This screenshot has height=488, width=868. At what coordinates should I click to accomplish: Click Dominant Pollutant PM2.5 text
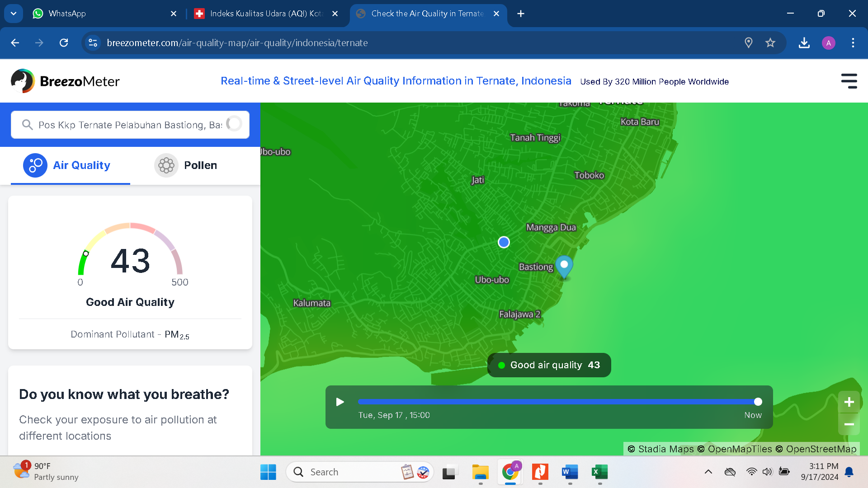130,335
